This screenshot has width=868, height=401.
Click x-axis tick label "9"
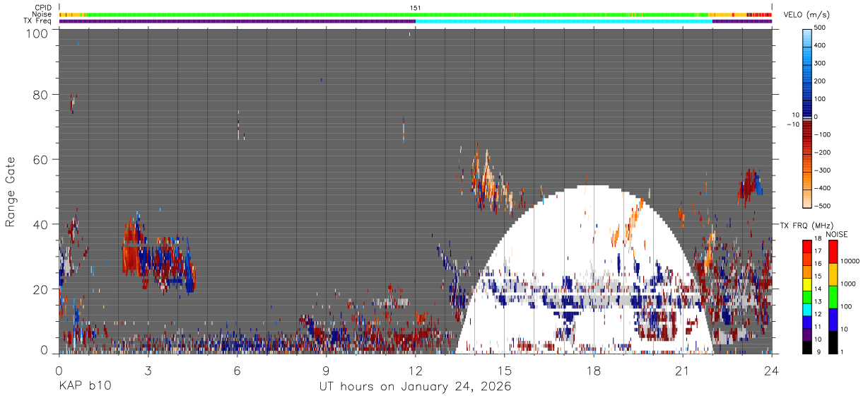tap(326, 370)
